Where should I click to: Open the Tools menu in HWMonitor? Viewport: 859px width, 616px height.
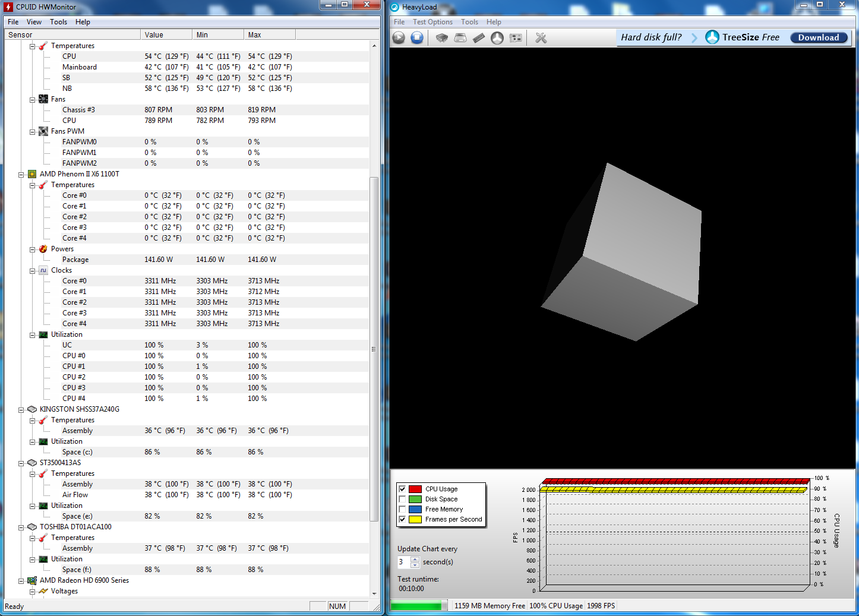coord(58,22)
